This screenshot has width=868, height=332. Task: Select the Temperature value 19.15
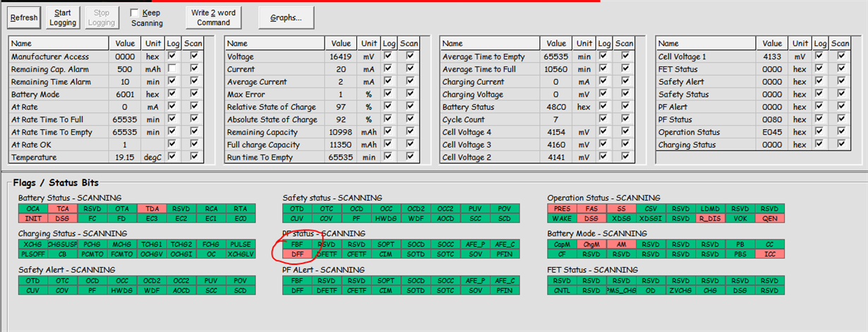point(124,158)
